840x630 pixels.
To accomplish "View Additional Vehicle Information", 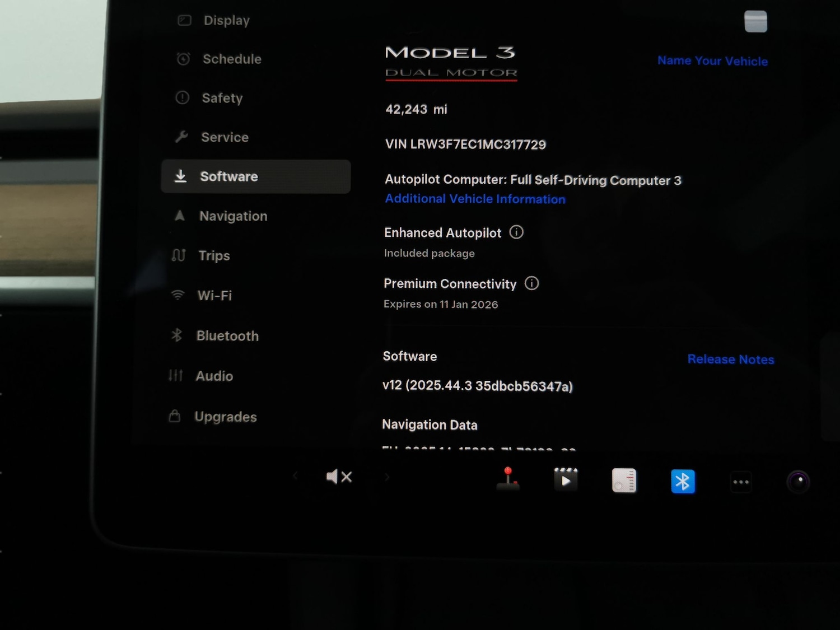I will click(x=474, y=199).
